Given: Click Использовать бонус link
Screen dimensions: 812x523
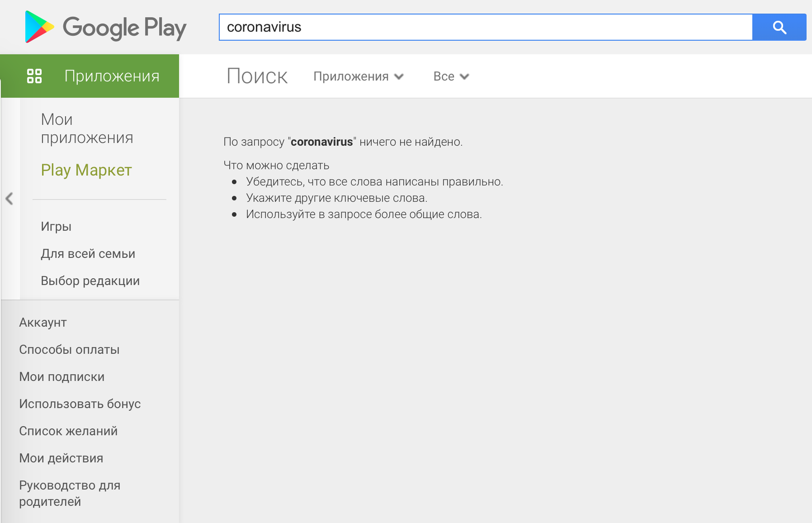Looking at the screenshot, I should pos(80,404).
